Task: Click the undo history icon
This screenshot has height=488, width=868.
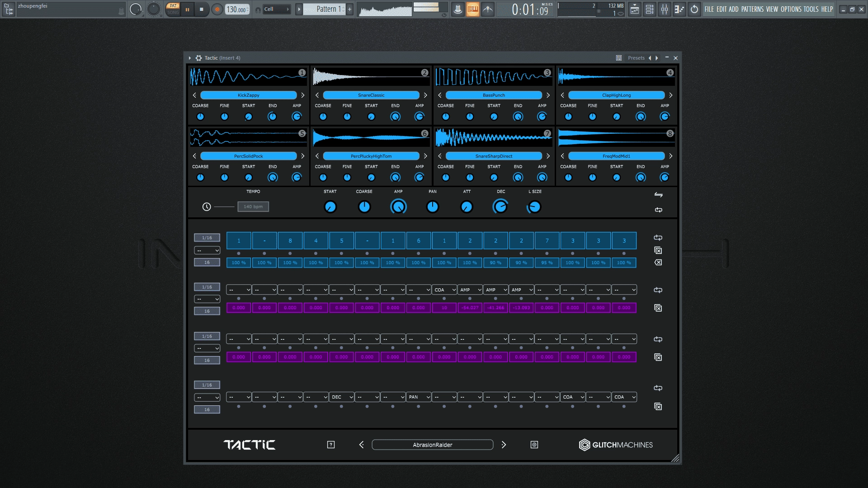Action: [x=694, y=9]
